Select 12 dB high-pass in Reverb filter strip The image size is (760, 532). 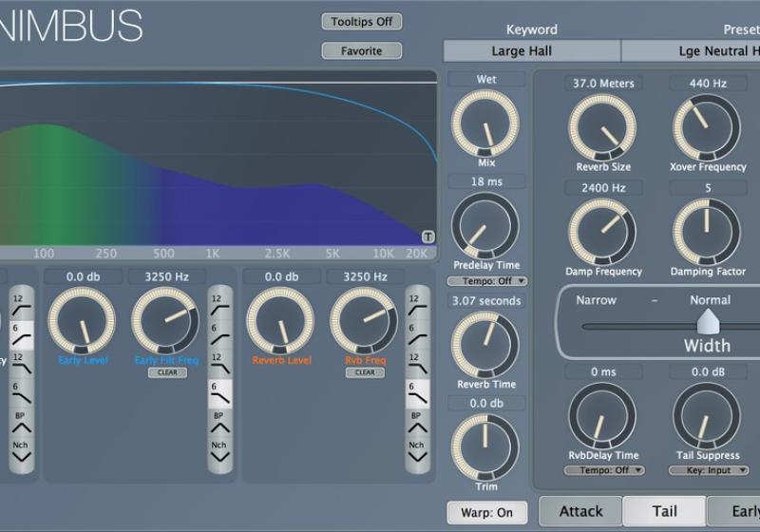pos(416,307)
